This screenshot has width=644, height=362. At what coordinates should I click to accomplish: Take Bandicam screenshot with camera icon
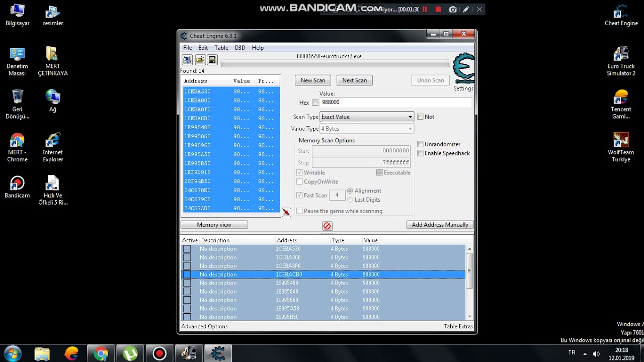(x=453, y=9)
